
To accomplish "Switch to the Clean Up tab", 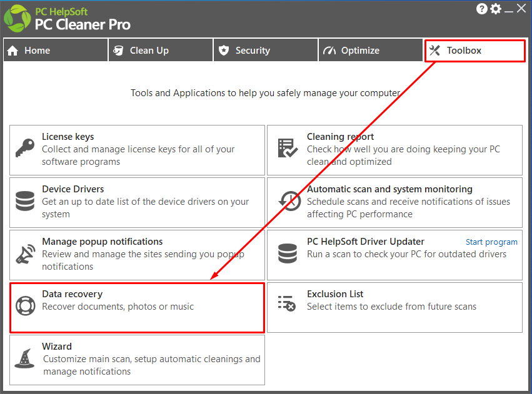I will click(161, 50).
